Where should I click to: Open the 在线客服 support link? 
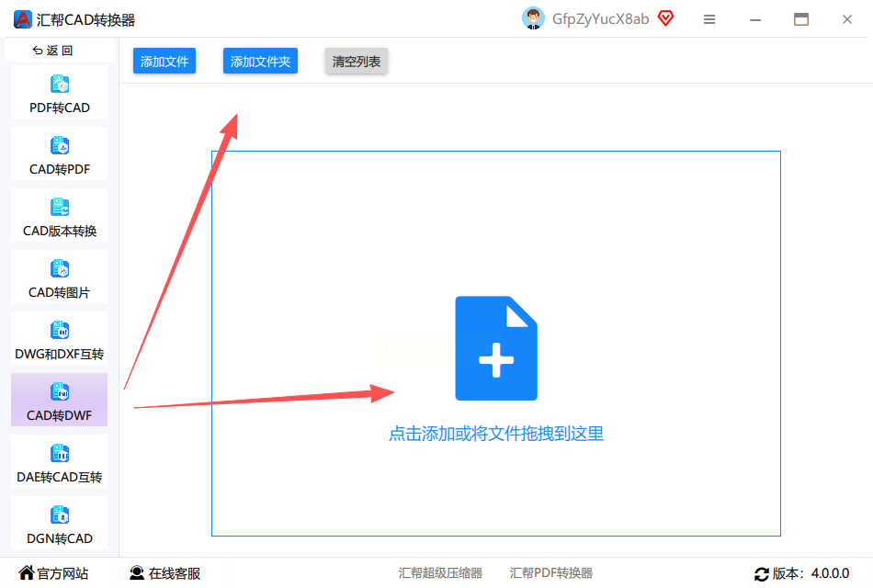[164, 573]
